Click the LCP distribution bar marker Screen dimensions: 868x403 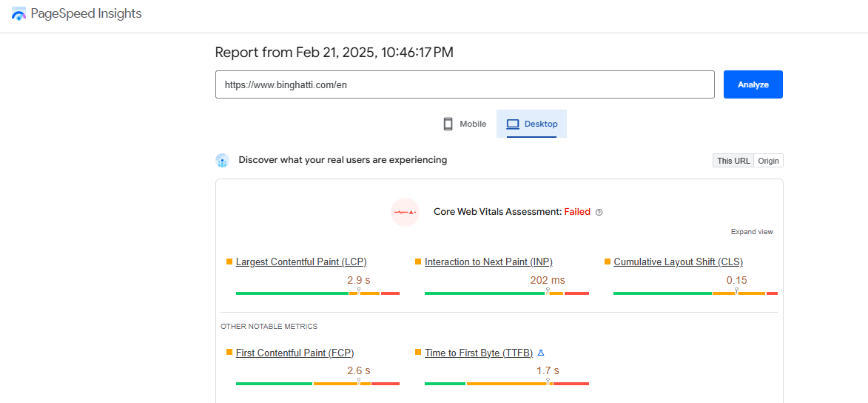(x=359, y=290)
